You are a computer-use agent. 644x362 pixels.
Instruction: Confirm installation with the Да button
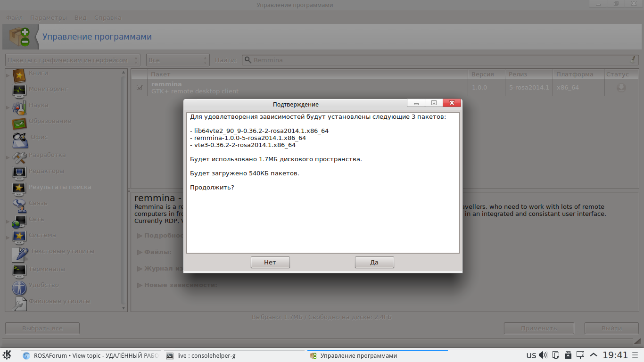tap(374, 263)
